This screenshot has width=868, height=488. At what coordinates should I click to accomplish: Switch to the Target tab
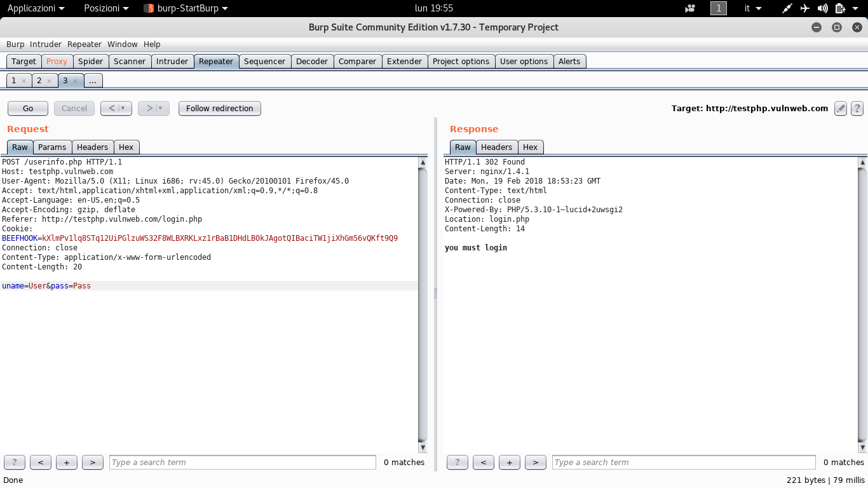click(24, 61)
